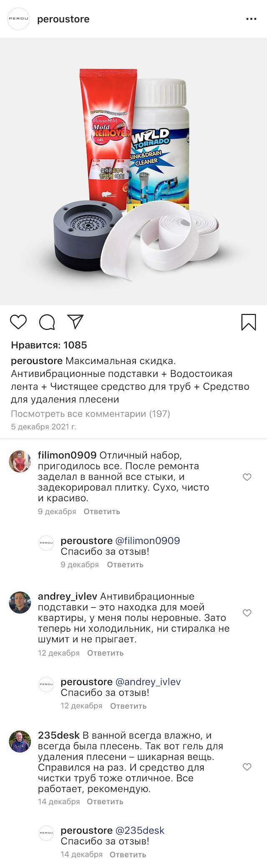Like the comment by andrey_ivlev

[247, 613]
